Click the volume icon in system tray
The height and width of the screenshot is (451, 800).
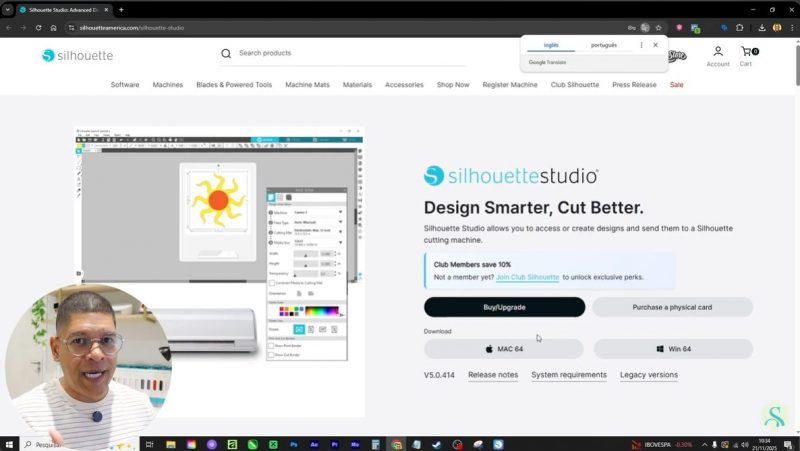pyautogui.click(x=744, y=444)
